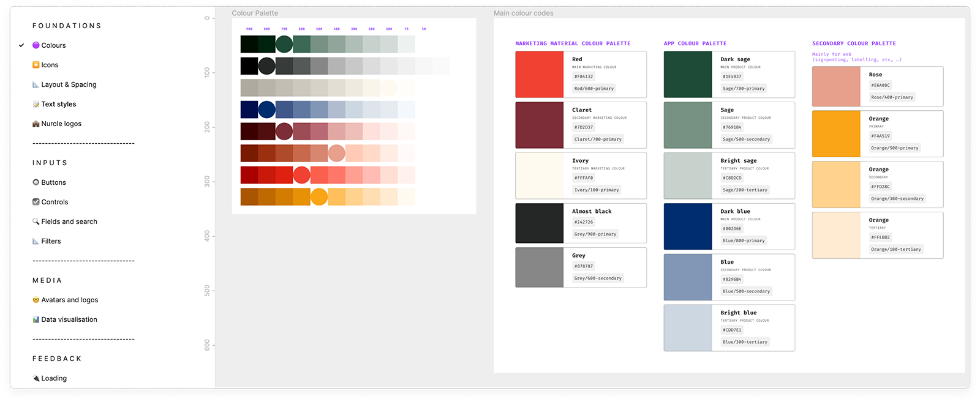This screenshot has width=980, height=402.
Task: Click the plug icon beside Loading page
Action: pos(36,378)
